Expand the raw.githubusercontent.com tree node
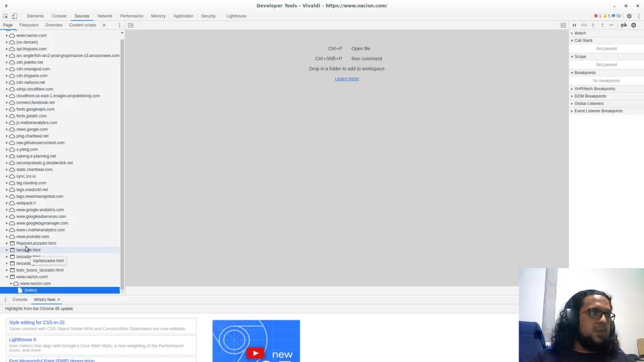The height and width of the screenshot is (362, 644). pos(7,143)
